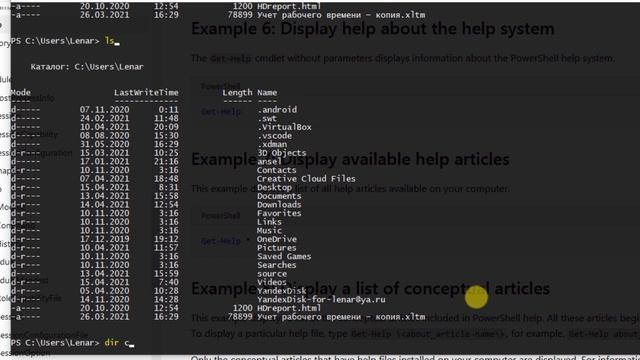
Task: Select the Contacts folder entry
Action: (x=277, y=170)
